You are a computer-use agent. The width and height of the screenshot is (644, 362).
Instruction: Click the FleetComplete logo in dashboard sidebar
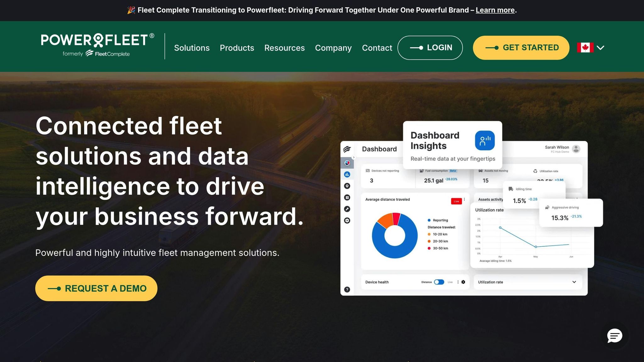(347, 149)
